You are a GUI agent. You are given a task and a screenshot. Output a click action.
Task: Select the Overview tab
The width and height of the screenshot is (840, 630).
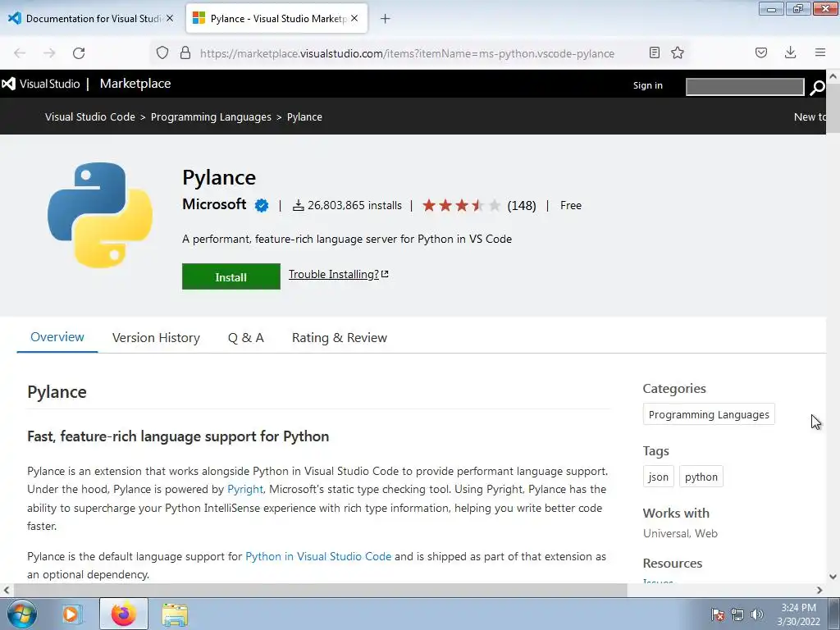coord(57,337)
